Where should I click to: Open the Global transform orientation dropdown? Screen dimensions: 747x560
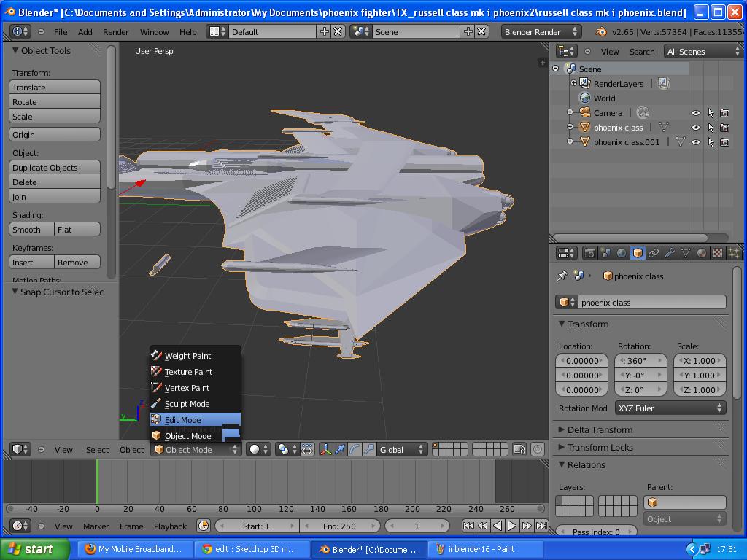(x=401, y=450)
